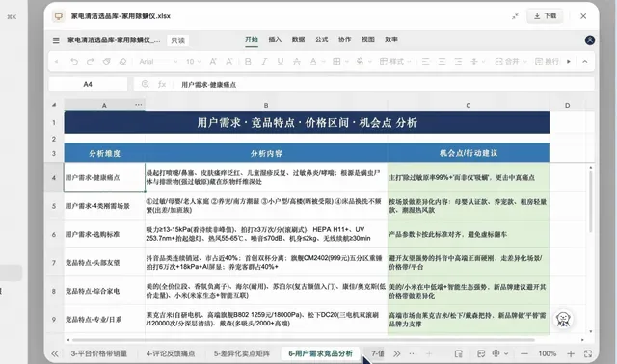Screen dimensions: 617x364
Task: Select cell 竞品特点-头部友望
Action: [x=104, y=262]
